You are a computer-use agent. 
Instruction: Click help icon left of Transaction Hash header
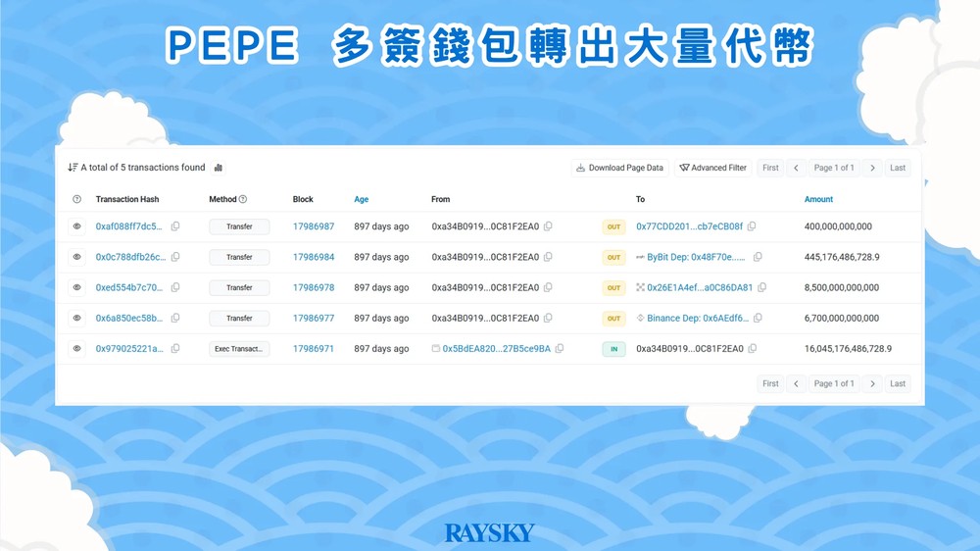(x=76, y=199)
